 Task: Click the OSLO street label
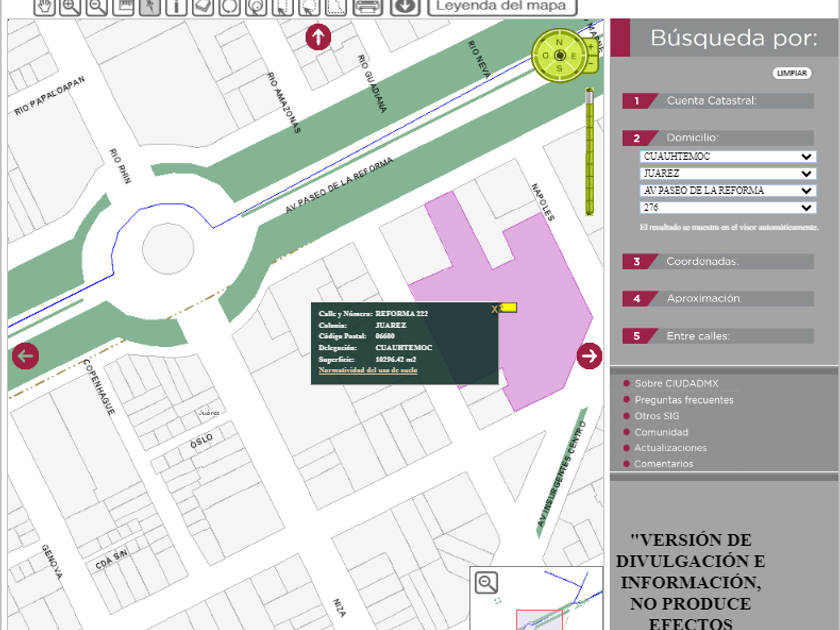click(x=201, y=441)
